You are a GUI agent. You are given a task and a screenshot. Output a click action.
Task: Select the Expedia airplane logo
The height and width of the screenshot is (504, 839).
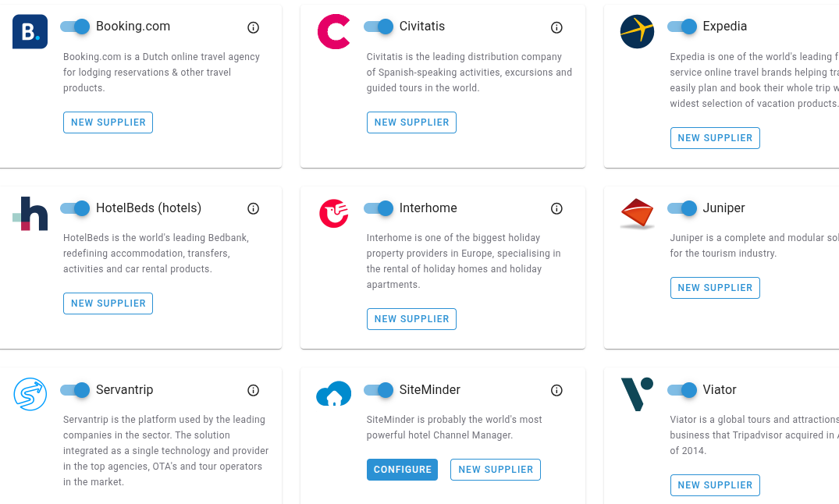(x=637, y=32)
